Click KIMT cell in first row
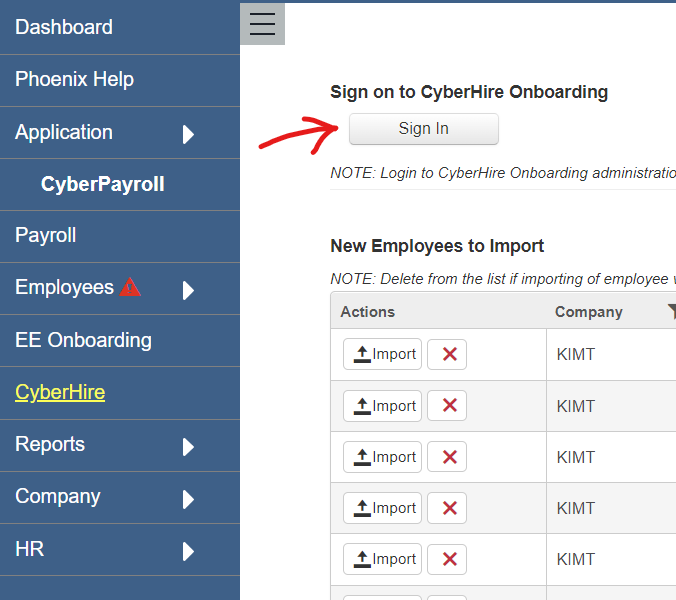This screenshot has width=676, height=600. click(611, 354)
